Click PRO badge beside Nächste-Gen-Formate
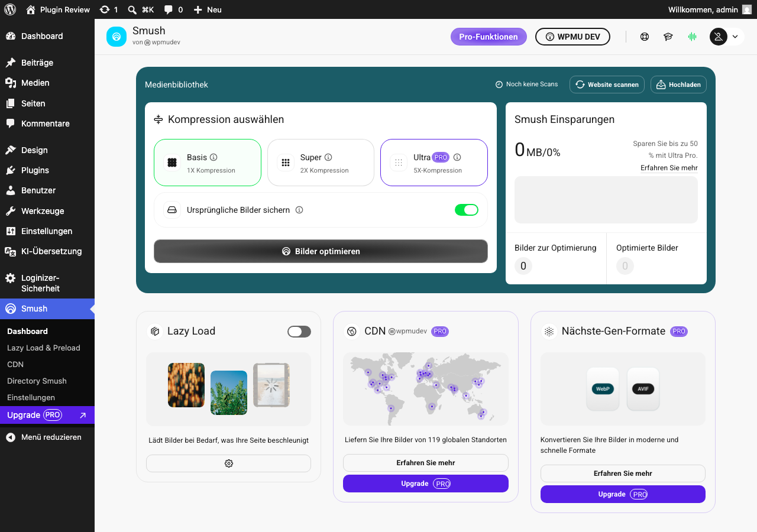Screen dimensions: 757x532 click(679, 331)
